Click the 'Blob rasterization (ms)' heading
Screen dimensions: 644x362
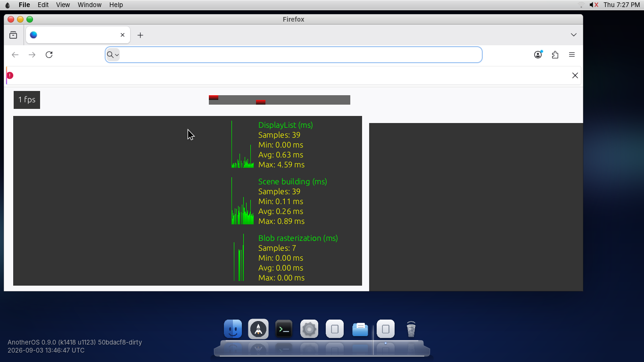tap(298, 238)
